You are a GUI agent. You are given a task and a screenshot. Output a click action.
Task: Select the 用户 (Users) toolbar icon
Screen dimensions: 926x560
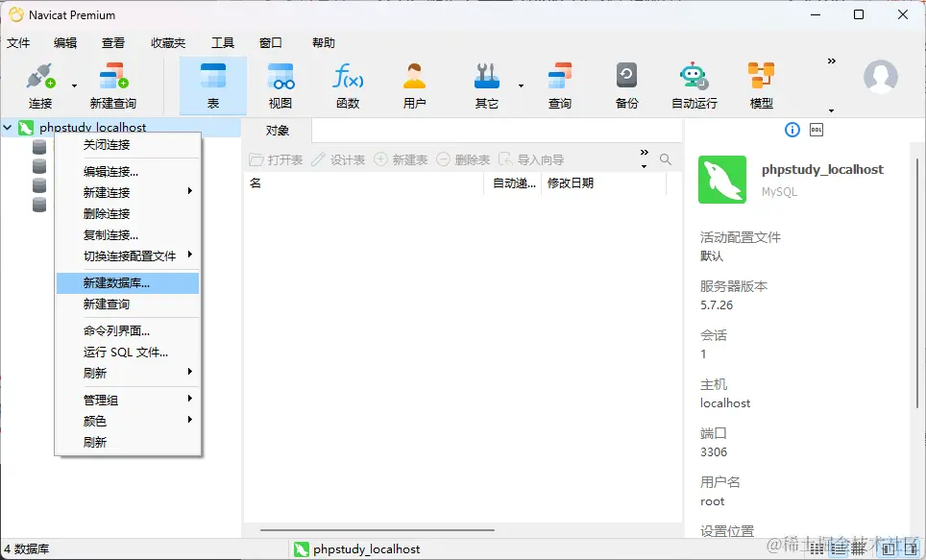pyautogui.click(x=415, y=85)
